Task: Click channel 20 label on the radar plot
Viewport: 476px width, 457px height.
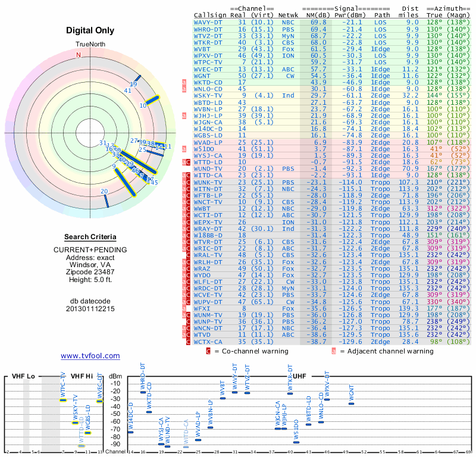Action: pyautogui.click(x=104, y=191)
